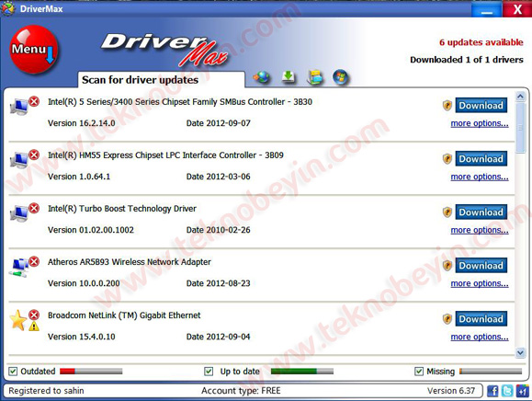Open the driver backup tab icon
Viewport: 532px width, 401px height.
click(x=315, y=77)
